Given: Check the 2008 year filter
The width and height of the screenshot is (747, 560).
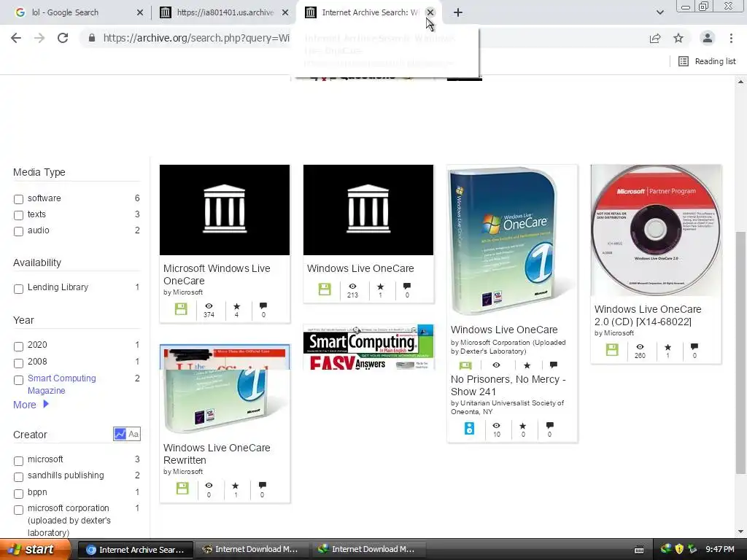Looking at the screenshot, I should pyautogui.click(x=18, y=363).
